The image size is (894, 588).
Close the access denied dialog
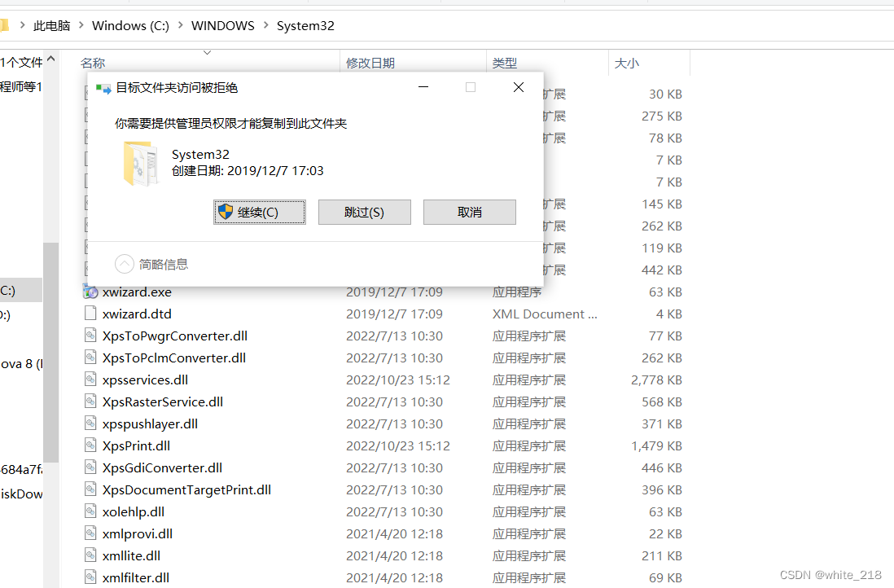519,87
